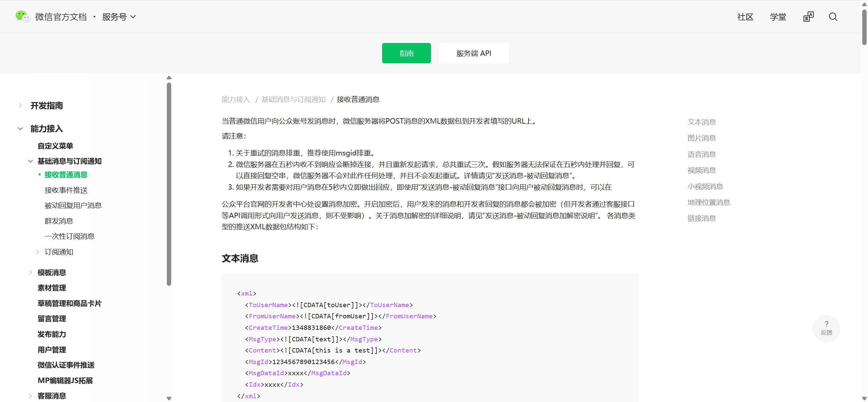This screenshot has width=868, height=402.
Task: Click the sidebar scrollbar thumb
Action: pyautogui.click(x=169, y=185)
